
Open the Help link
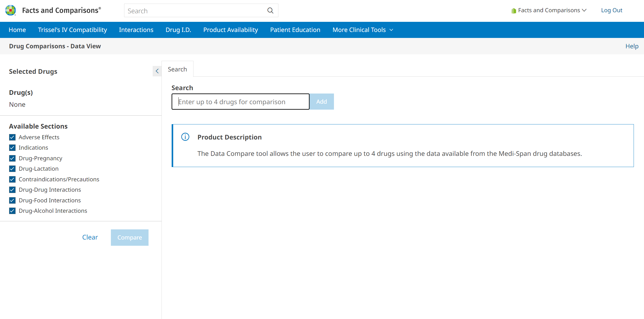[632, 46]
